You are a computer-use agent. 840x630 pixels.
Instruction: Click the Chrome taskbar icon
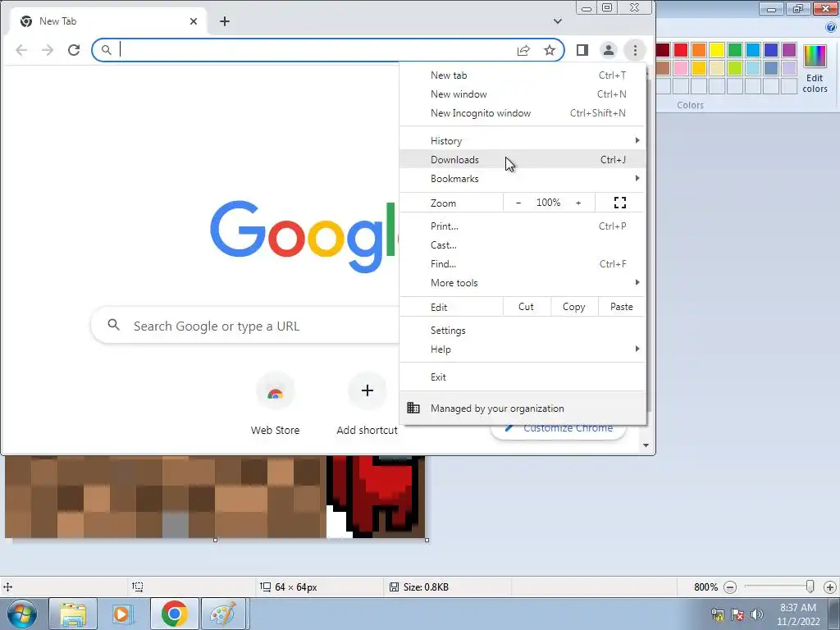coord(174,614)
